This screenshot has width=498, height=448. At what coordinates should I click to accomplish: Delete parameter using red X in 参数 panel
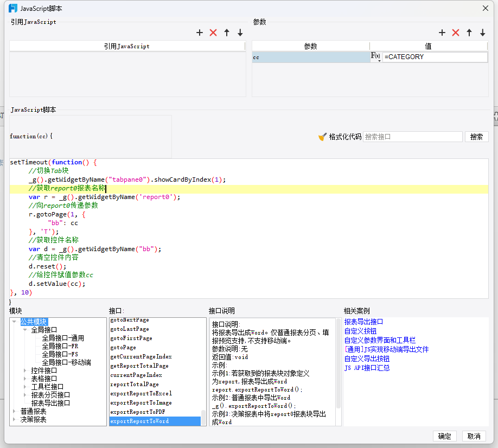[x=456, y=33]
